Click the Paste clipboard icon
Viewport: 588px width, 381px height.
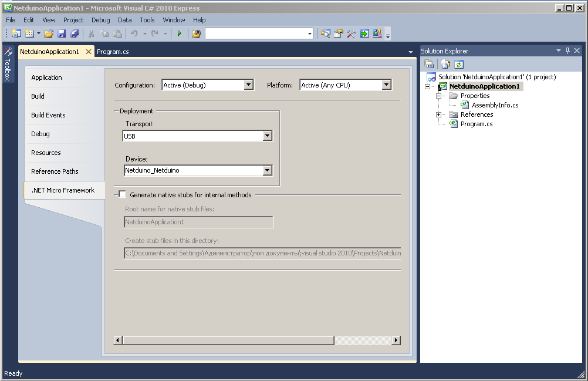click(117, 33)
